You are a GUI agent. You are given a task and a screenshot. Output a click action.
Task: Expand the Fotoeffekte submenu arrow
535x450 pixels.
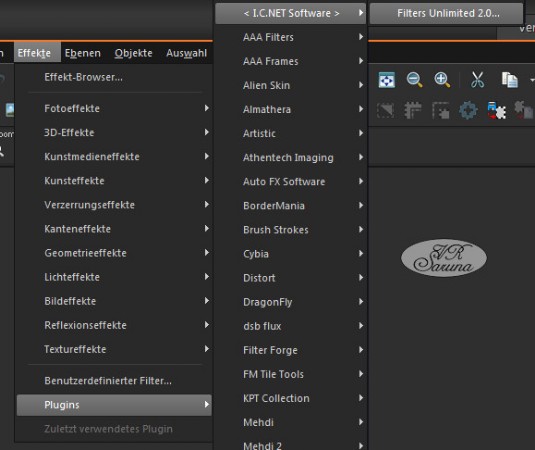206,108
